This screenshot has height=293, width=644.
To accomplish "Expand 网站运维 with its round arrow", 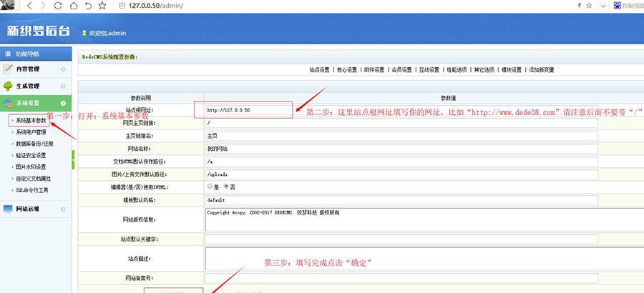I will tap(63, 209).
